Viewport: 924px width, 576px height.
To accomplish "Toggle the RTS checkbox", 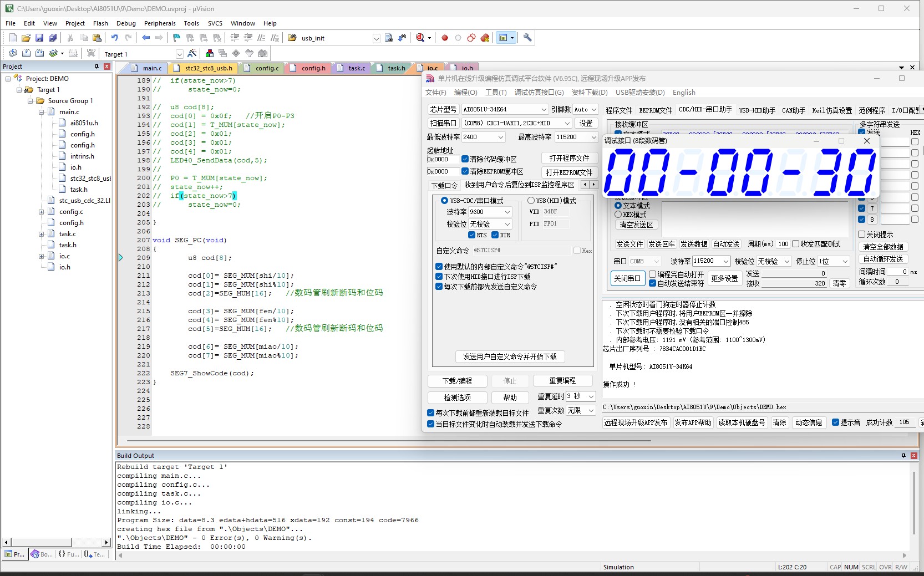I will pyautogui.click(x=472, y=235).
